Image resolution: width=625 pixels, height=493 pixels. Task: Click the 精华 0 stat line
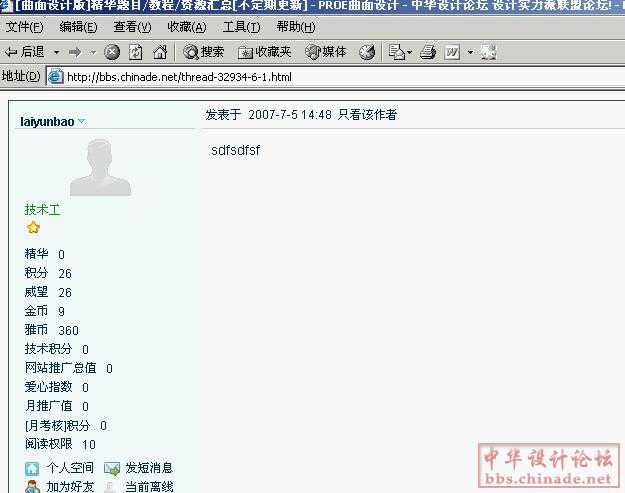pyautogui.click(x=45, y=254)
